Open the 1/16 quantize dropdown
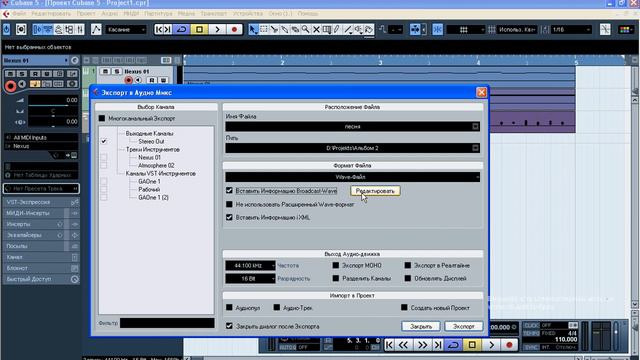The image size is (640, 360). [571, 29]
